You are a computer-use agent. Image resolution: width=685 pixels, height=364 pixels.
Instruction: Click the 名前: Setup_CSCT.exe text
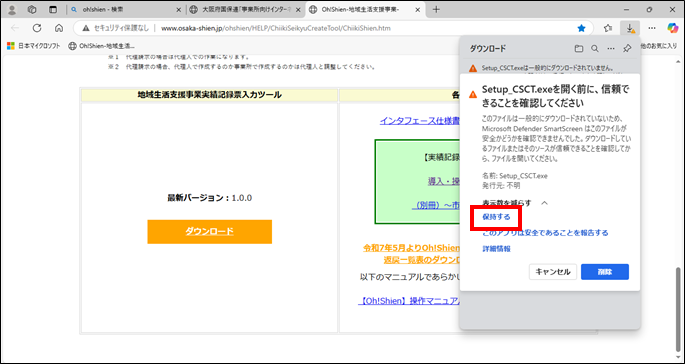(x=514, y=176)
